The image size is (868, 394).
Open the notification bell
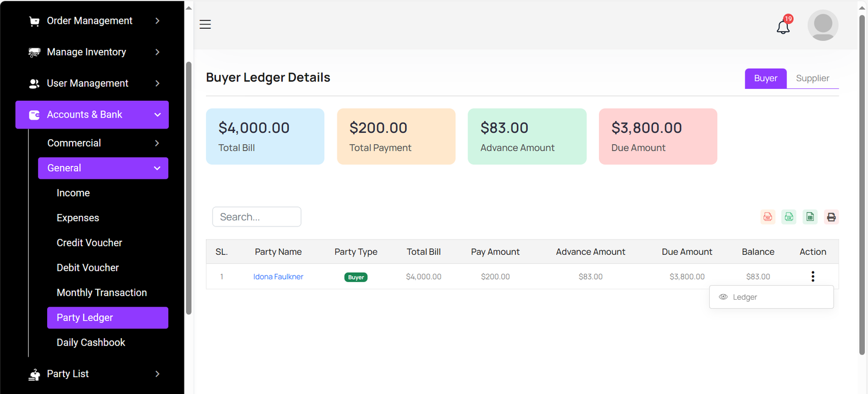point(783,27)
